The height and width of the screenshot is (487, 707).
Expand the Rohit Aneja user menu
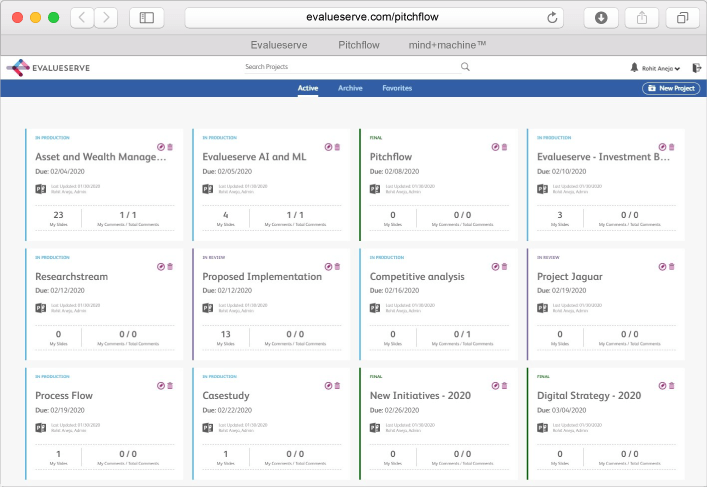(661, 69)
